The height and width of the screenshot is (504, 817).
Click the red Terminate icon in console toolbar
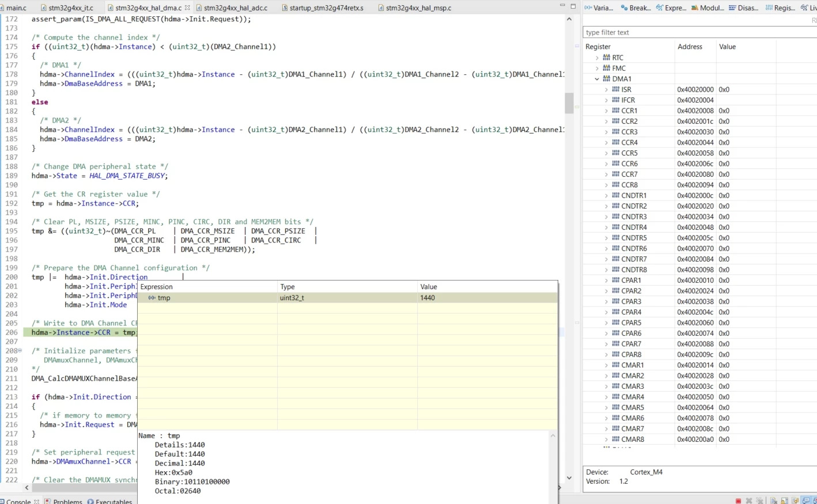(x=738, y=501)
